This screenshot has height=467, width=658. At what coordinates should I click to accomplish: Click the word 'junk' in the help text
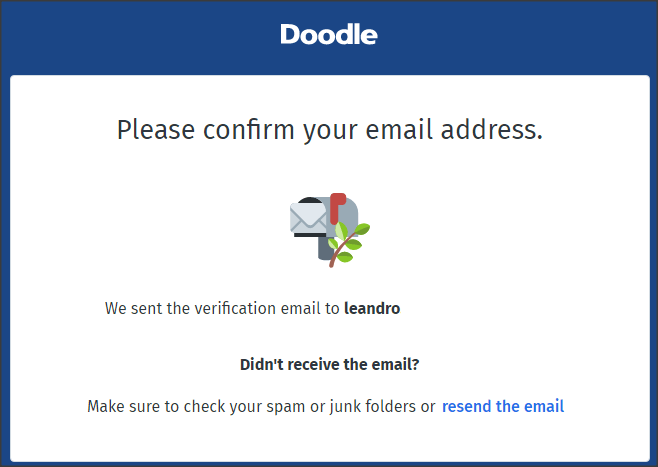tap(345, 407)
